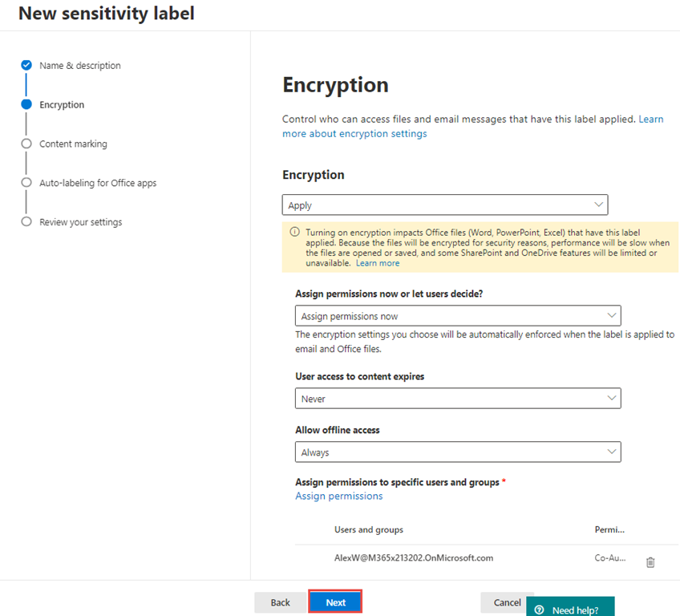
Task: Expand the Allow offline access dropdown
Action: 458,452
